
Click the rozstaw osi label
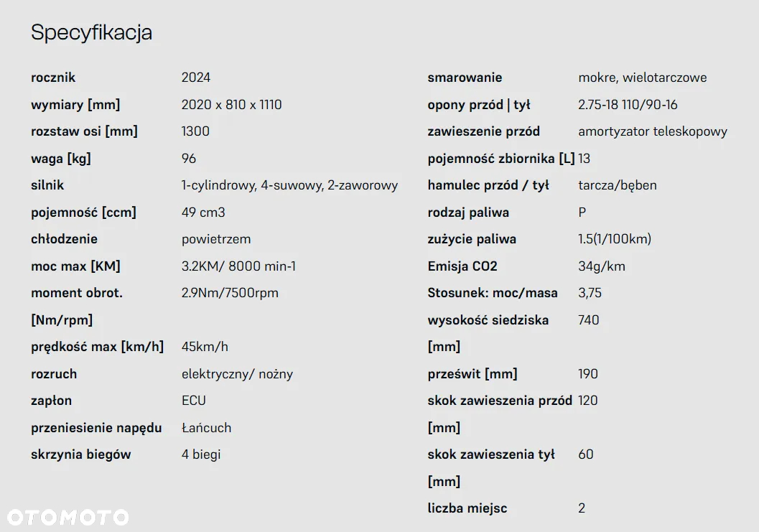(x=84, y=131)
